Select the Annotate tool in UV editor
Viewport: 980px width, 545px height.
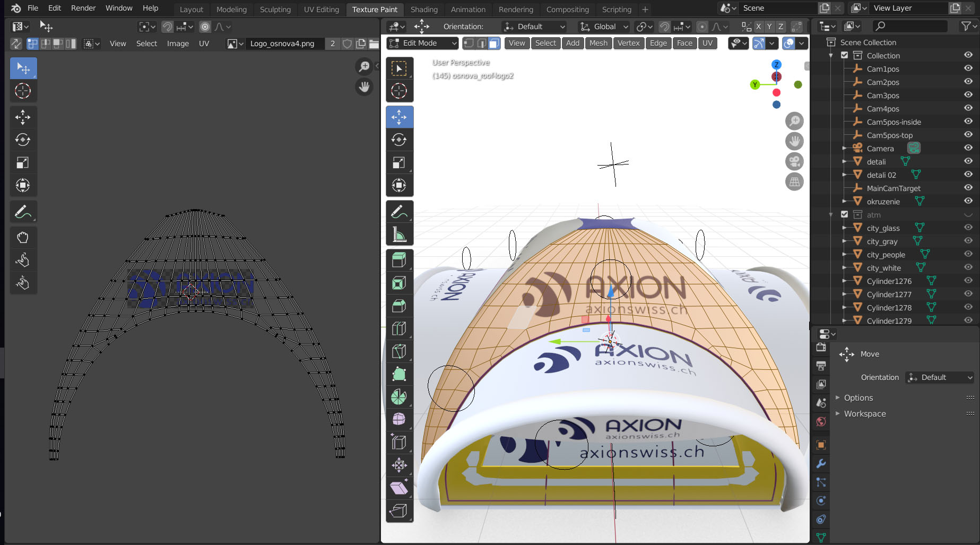(x=23, y=212)
